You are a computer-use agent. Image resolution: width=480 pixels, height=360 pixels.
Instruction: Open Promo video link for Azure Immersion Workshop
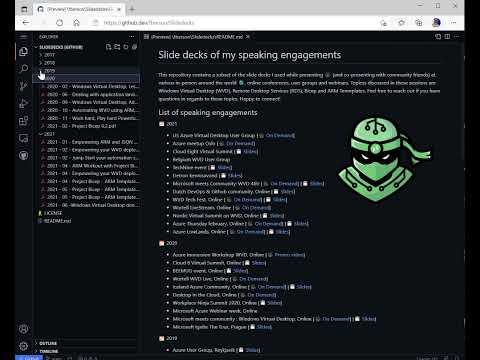coord(289,255)
